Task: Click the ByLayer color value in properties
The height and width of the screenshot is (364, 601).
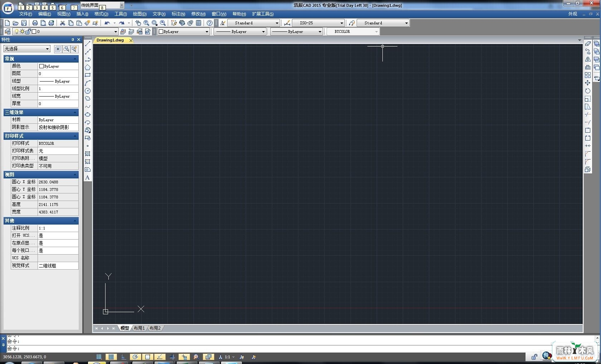Action: [x=58, y=66]
